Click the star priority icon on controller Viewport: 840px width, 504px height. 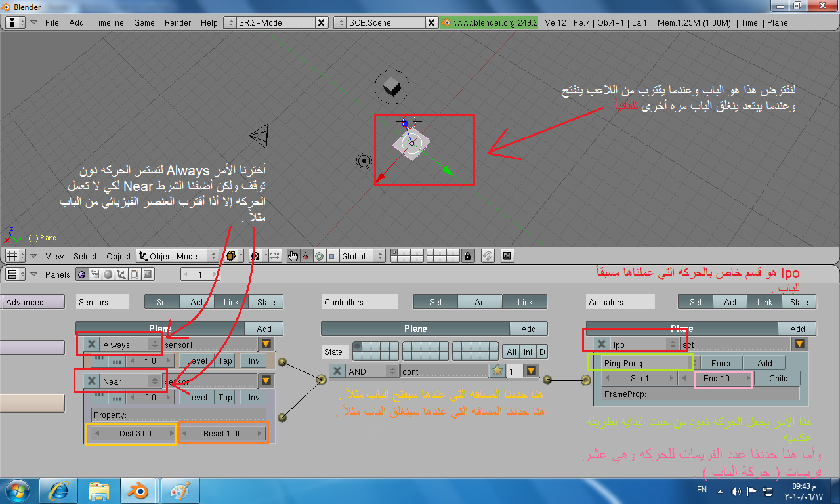(497, 371)
